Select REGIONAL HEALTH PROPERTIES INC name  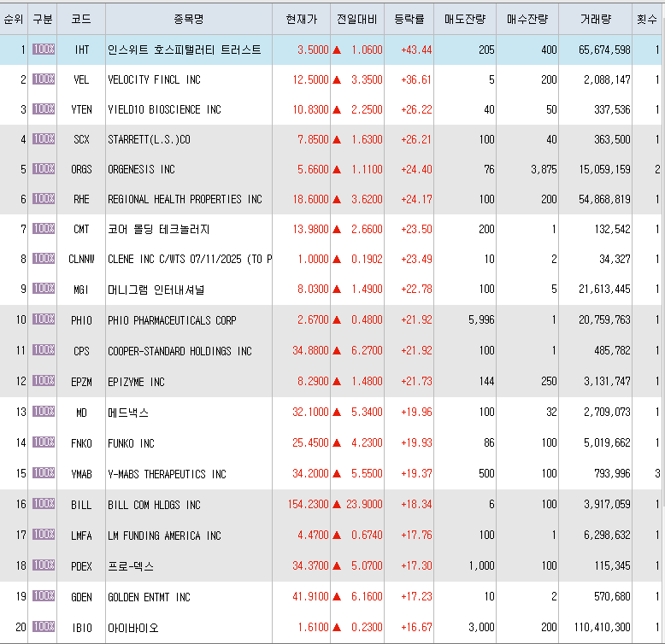(x=185, y=199)
